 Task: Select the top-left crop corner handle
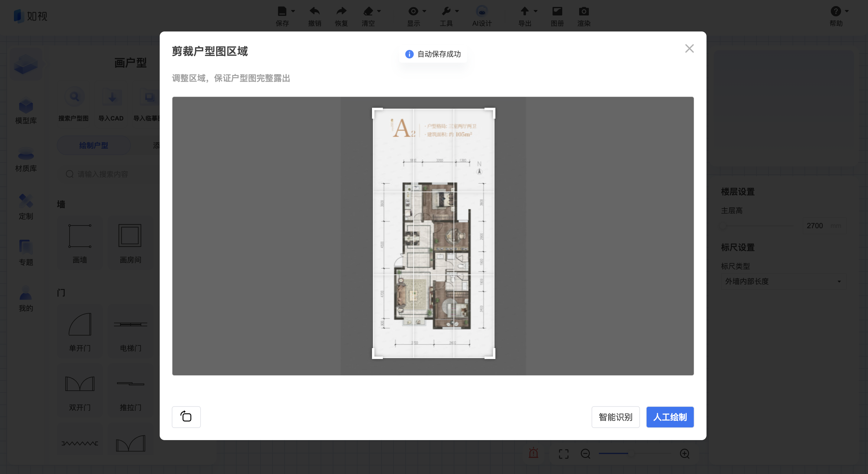(377, 113)
